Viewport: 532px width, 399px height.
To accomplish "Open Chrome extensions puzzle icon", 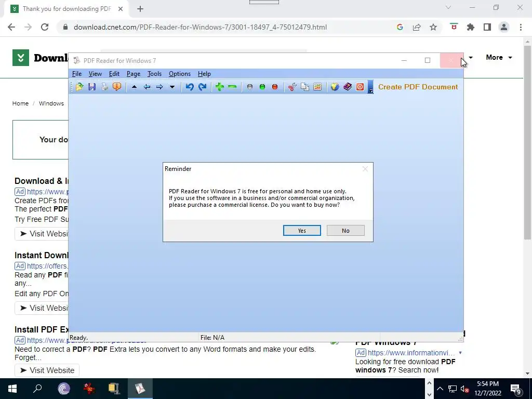I will click(x=471, y=27).
